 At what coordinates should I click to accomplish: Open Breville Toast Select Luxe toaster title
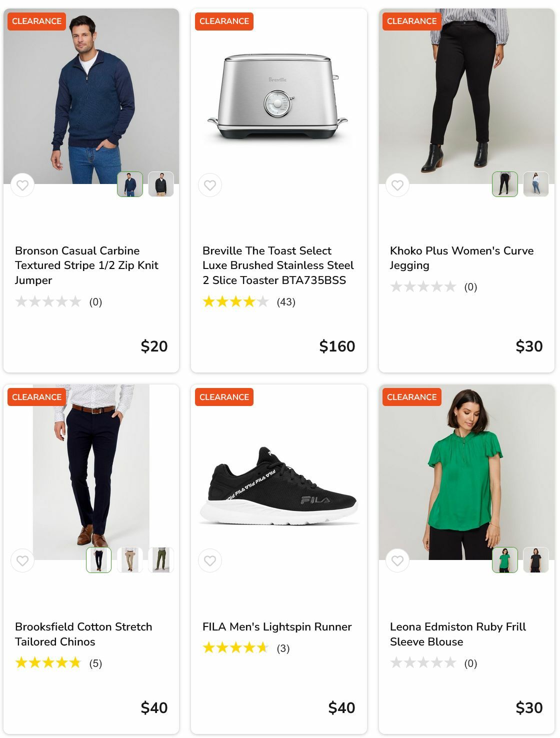tap(277, 265)
